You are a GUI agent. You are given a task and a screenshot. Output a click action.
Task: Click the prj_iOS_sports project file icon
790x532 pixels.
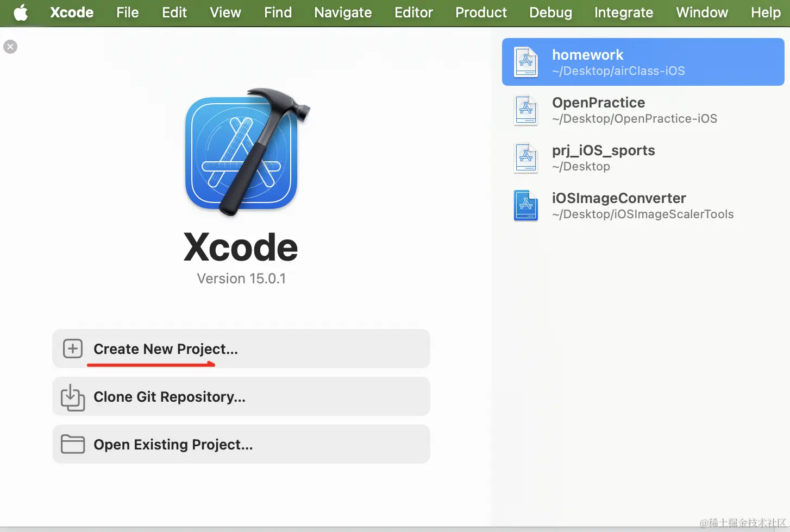coord(526,158)
